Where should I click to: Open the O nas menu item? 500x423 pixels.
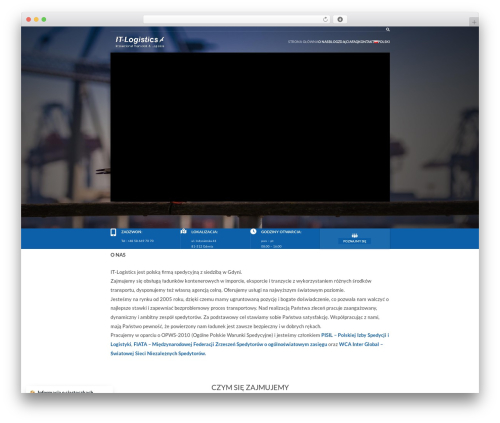tap(323, 42)
